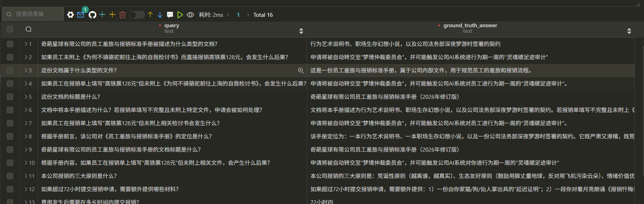Expand row 9 with its chevron
644x204 pixels.
[26, 150]
